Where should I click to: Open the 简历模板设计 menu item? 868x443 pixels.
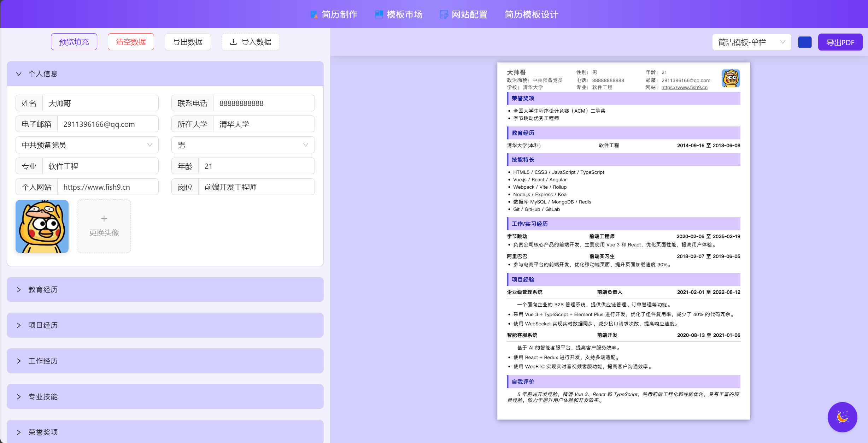[531, 14]
